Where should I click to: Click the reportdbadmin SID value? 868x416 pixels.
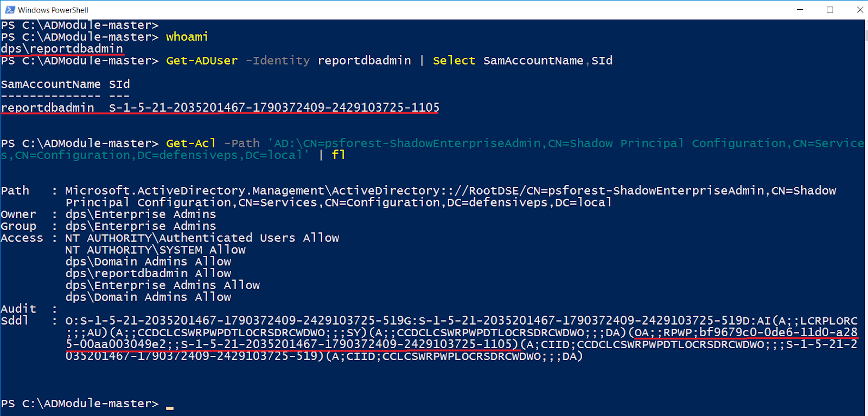point(274,107)
